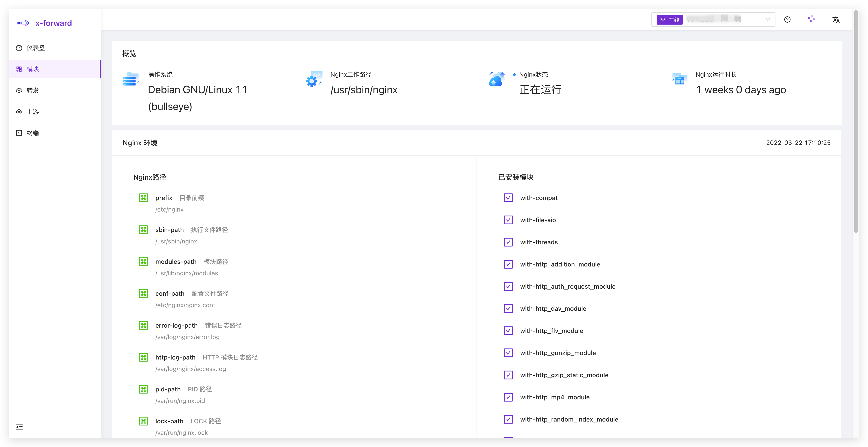Uncheck with-http_mp4_module checkbox
The image size is (868, 447).
[x=508, y=397]
